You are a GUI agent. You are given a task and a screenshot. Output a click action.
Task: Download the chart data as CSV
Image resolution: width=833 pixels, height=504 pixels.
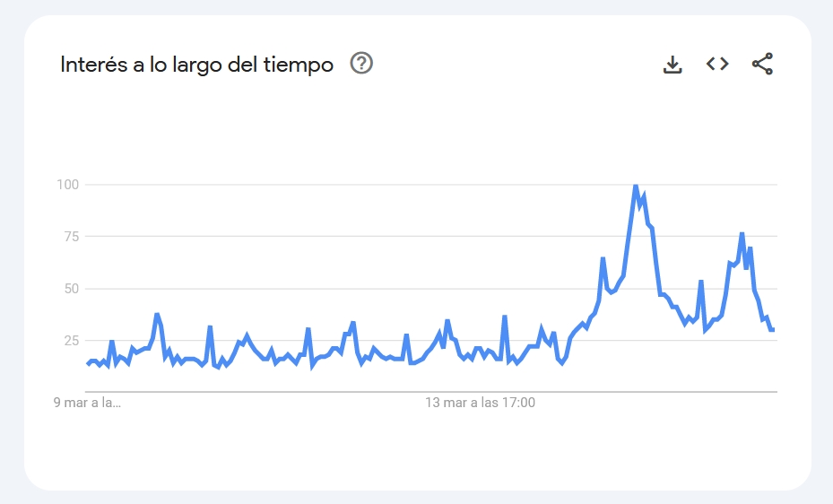(672, 65)
